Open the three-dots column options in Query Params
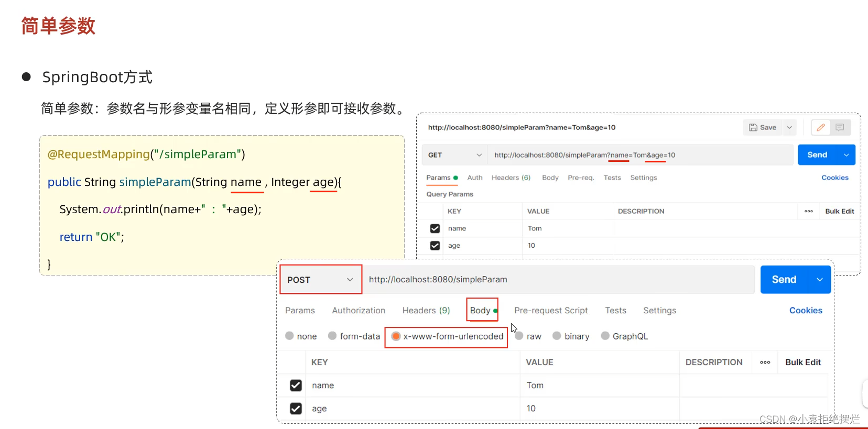The image size is (868, 429). pyautogui.click(x=809, y=211)
